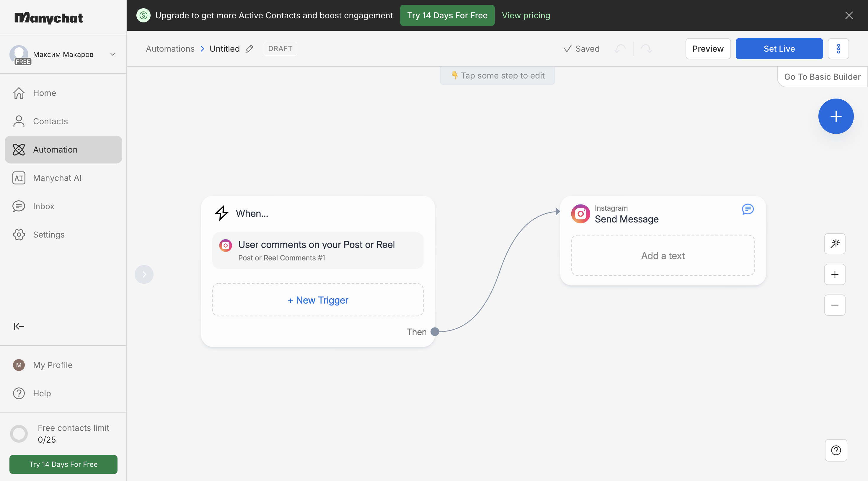Click the Then connector dot
868x481 pixels.
[435, 332]
